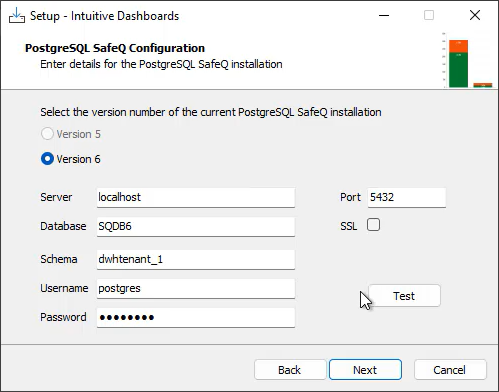This screenshot has width=499, height=392.
Task: Minimize the Setup window
Action: [384, 15]
